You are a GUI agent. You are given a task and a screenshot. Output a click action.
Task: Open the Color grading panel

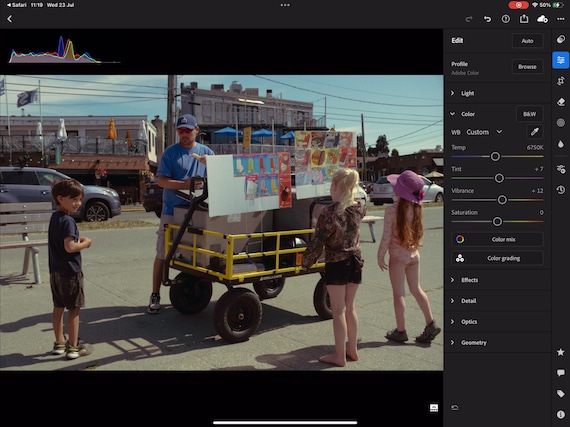(497, 258)
